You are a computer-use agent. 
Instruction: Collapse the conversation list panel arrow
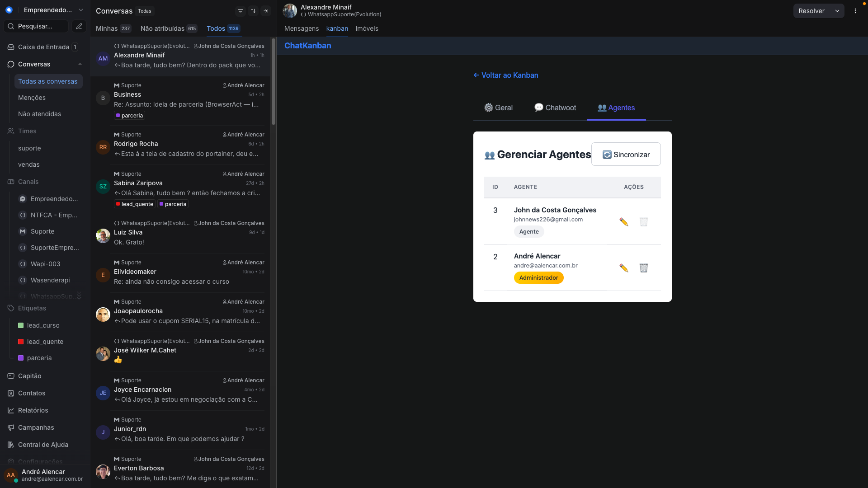coord(266,11)
